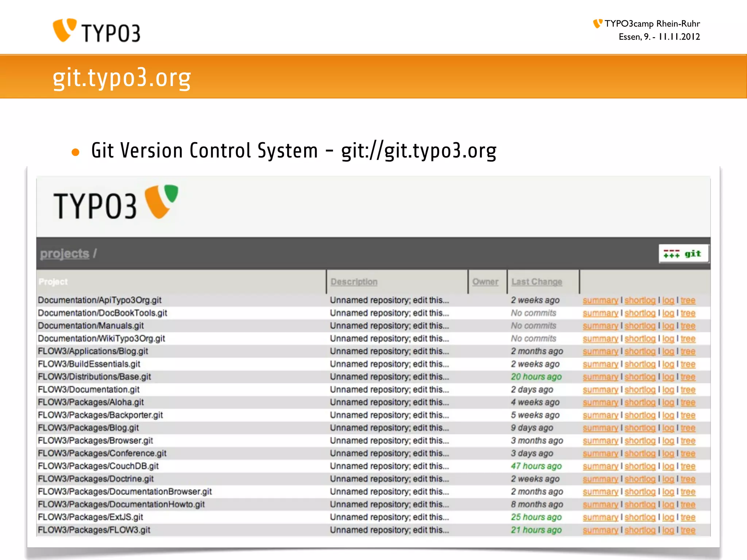Click description of FLOW3/Packages/Aloha.git row
Image resolution: width=747 pixels, height=560 pixels.
pyautogui.click(x=390, y=402)
